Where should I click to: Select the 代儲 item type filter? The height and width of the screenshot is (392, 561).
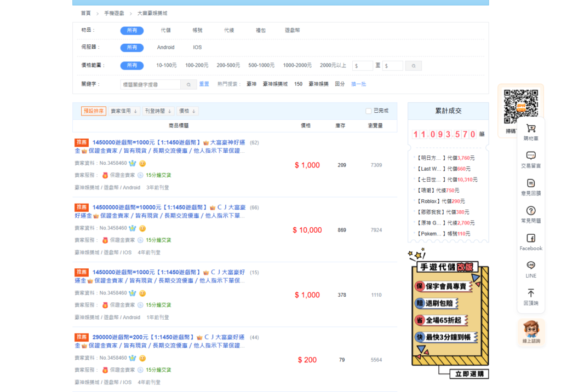(x=165, y=31)
